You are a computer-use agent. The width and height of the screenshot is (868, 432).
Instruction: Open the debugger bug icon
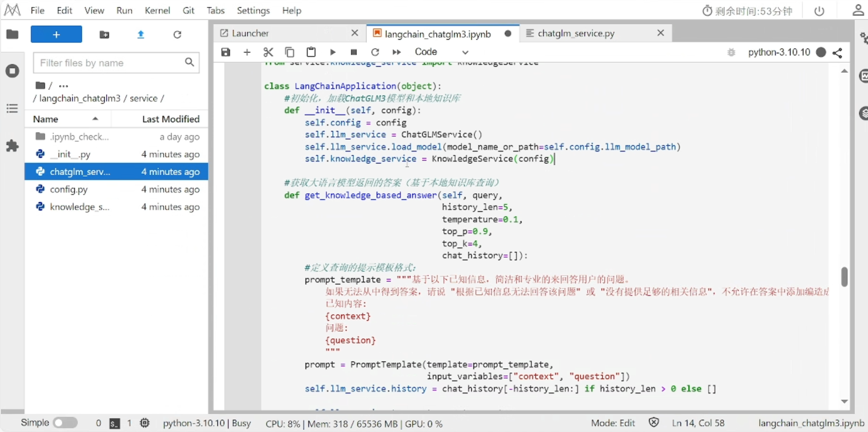(731, 52)
